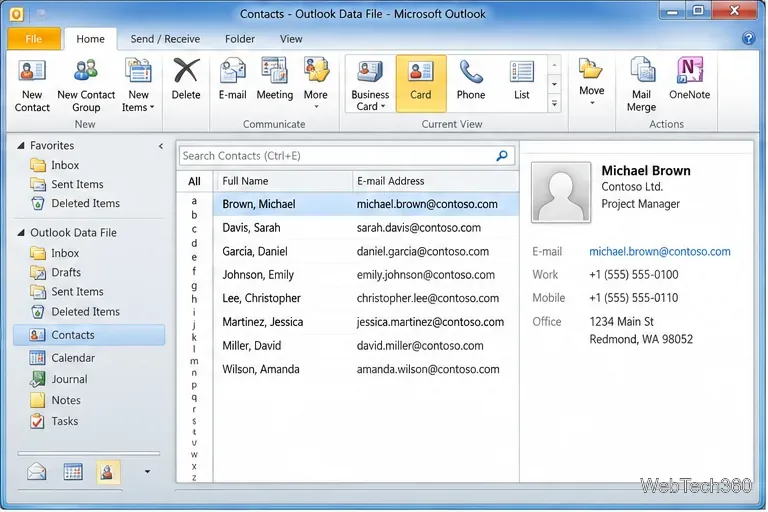
Task: Open the Notes folder
Action: pos(55,400)
